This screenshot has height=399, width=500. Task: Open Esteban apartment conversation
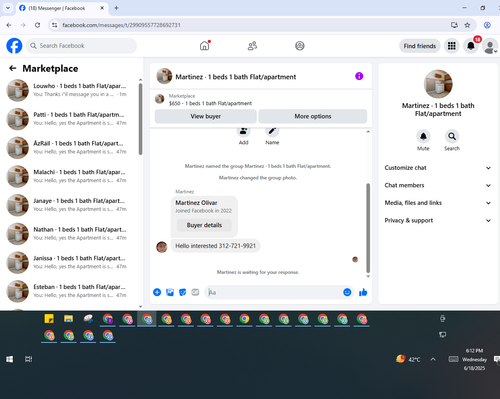pyautogui.click(x=68, y=291)
